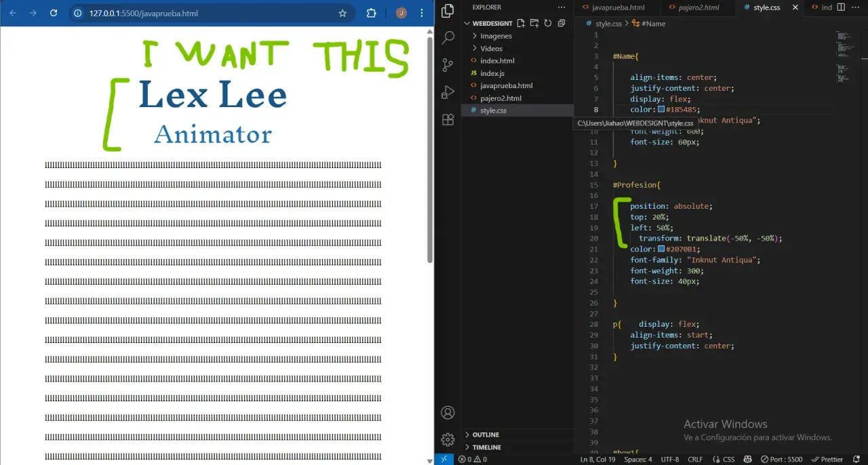Screen dimensions: 868x465
Task: Open editor more actions menu
Action: click(857, 7)
